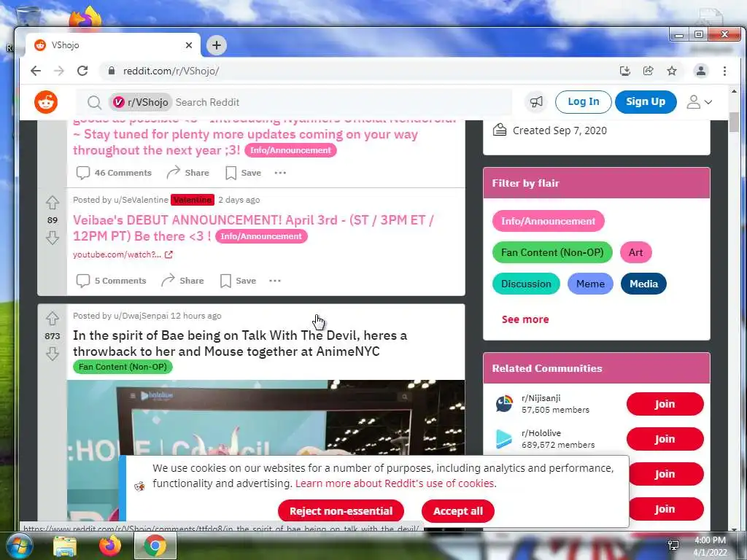Open Chrome three-dot menu
This screenshot has width=747, height=560.
click(724, 71)
